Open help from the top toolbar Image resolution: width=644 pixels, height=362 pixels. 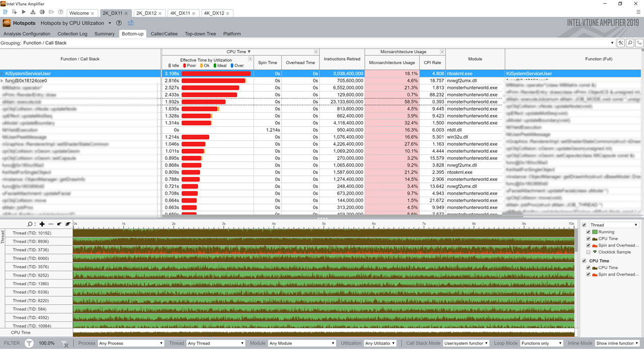tap(60, 12)
